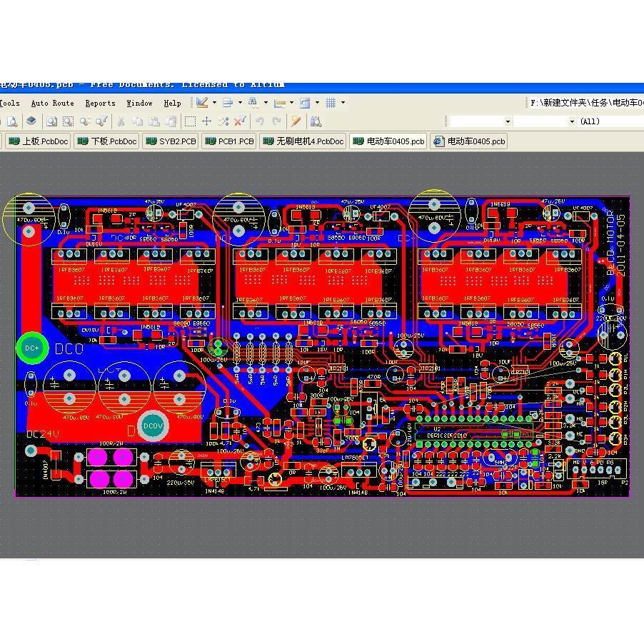Switch to 电动车0405.pcb tab with web icon
644x644 pixels.
coord(469,141)
